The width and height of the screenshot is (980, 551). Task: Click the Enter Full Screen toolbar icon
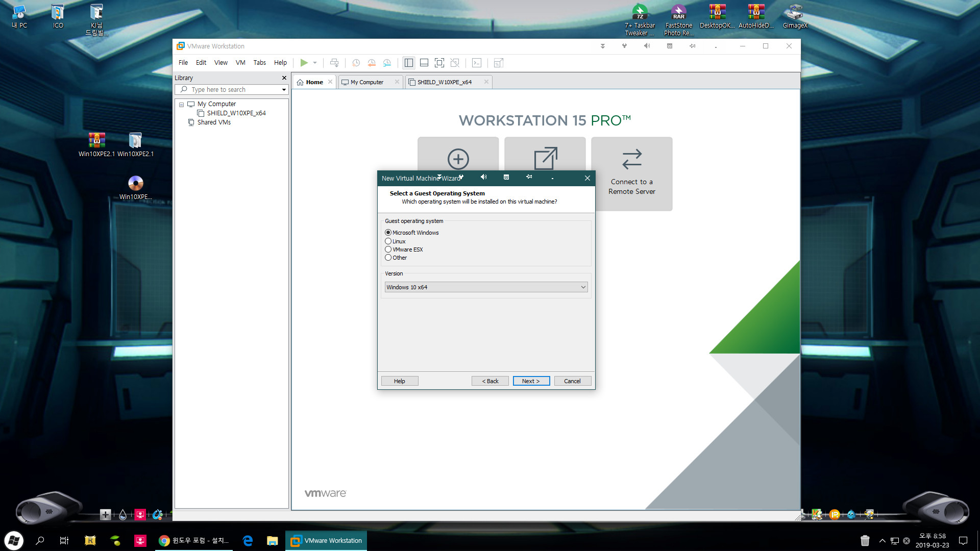[439, 63]
